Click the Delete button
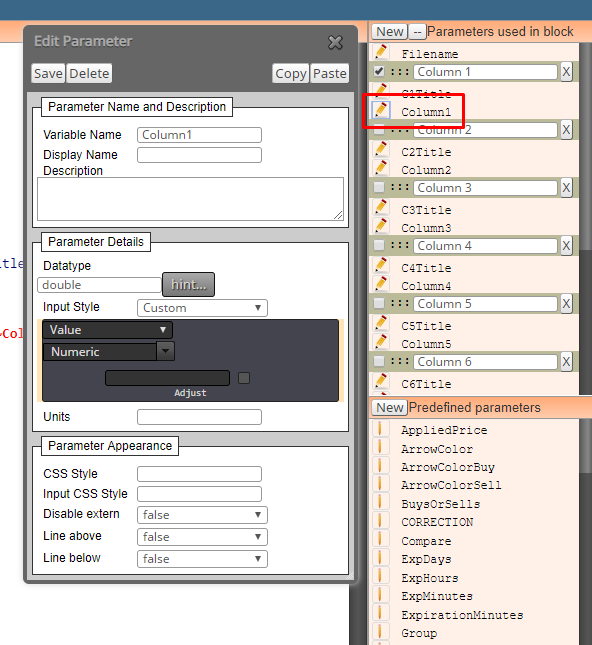 coord(89,74)
